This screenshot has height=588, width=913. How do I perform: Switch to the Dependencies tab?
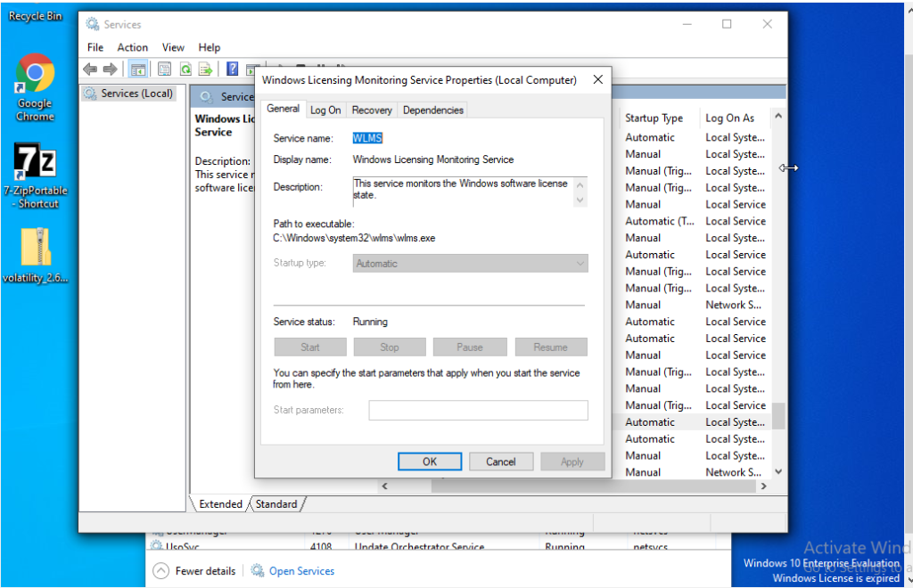coord(433,110)
